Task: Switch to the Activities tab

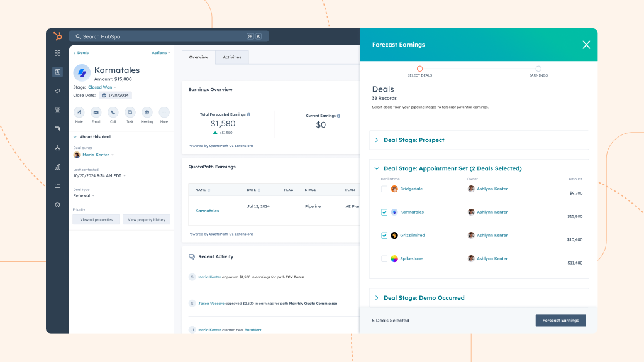Action: (x=232, y=57)
